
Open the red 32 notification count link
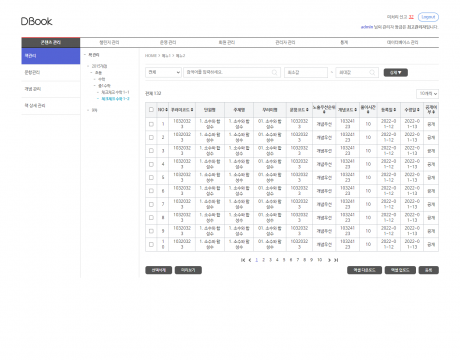click(411, 17)
